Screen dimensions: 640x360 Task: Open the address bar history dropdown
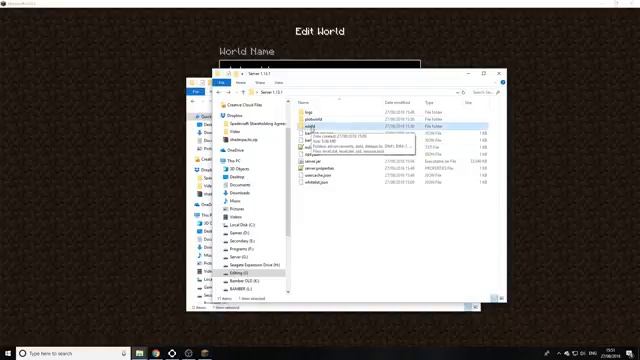tap(457, 92)
